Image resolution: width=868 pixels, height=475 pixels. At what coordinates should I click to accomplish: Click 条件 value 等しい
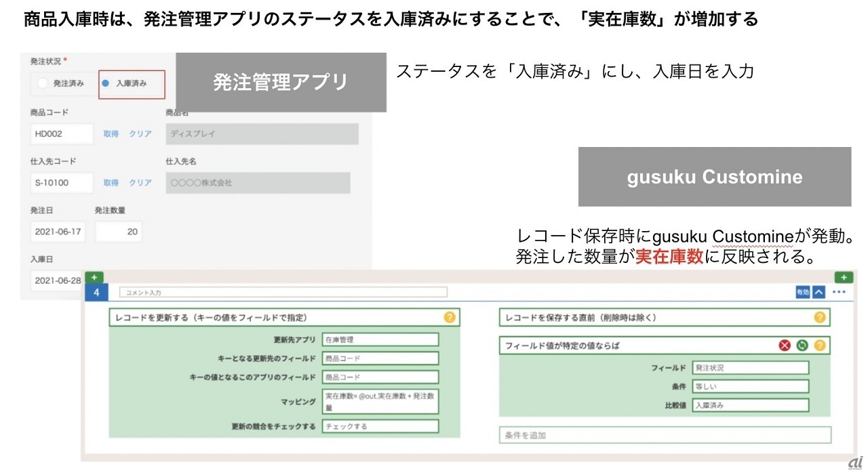click(x=750, y=387)
